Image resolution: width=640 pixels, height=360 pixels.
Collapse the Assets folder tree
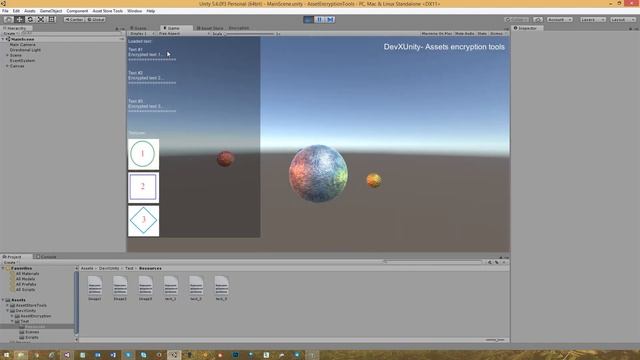click(x=3, y=300)
